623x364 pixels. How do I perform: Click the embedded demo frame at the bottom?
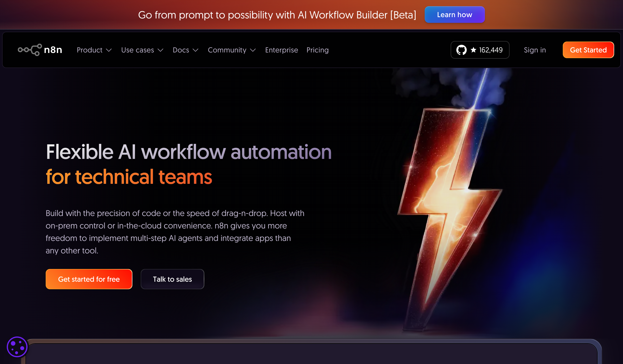click(x=311, y=356)
